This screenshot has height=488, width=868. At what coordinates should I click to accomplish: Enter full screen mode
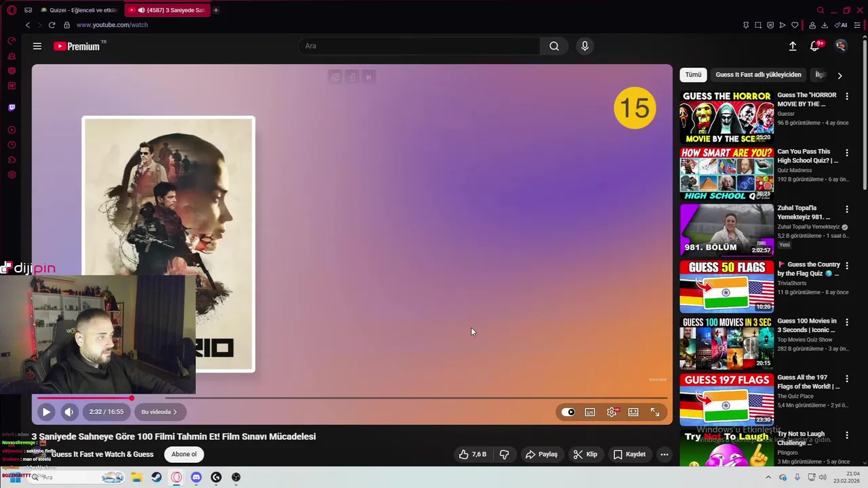tap(655, 412)
